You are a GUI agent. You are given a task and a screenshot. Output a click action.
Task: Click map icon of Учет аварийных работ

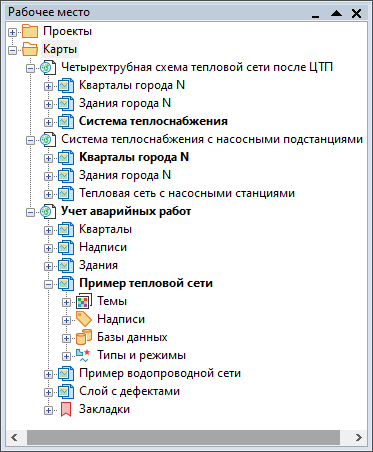(48, 211)
